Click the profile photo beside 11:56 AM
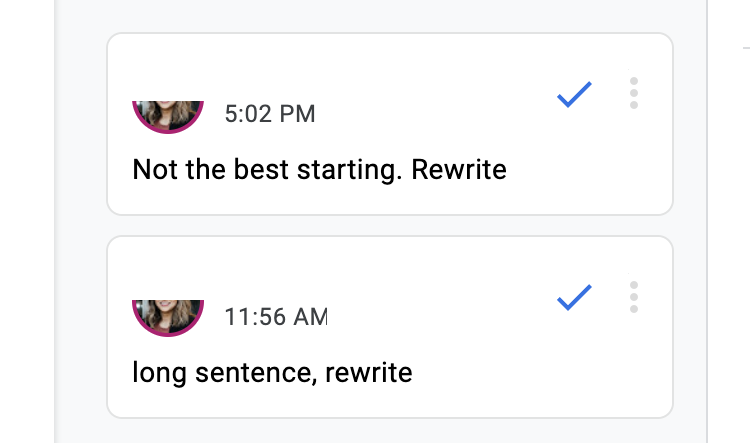The image size is (750, 443). pyautogui.click(x=168, y=318)
